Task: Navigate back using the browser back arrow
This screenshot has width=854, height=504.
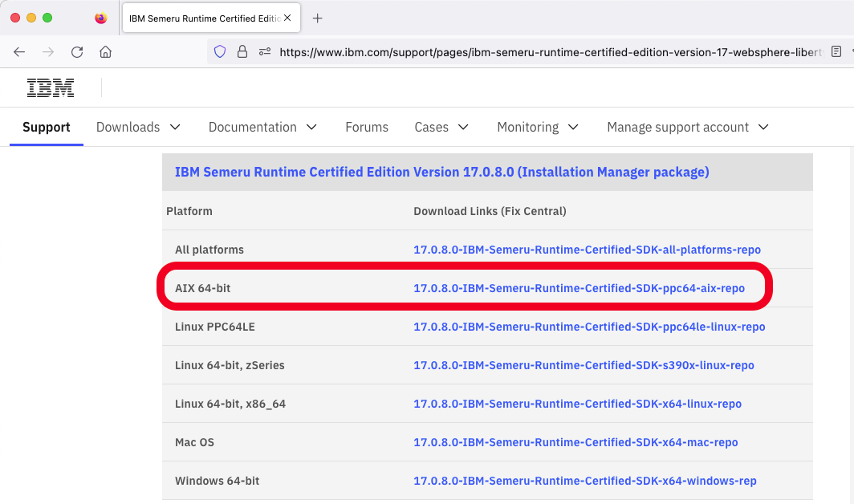Action: point(19,51)
